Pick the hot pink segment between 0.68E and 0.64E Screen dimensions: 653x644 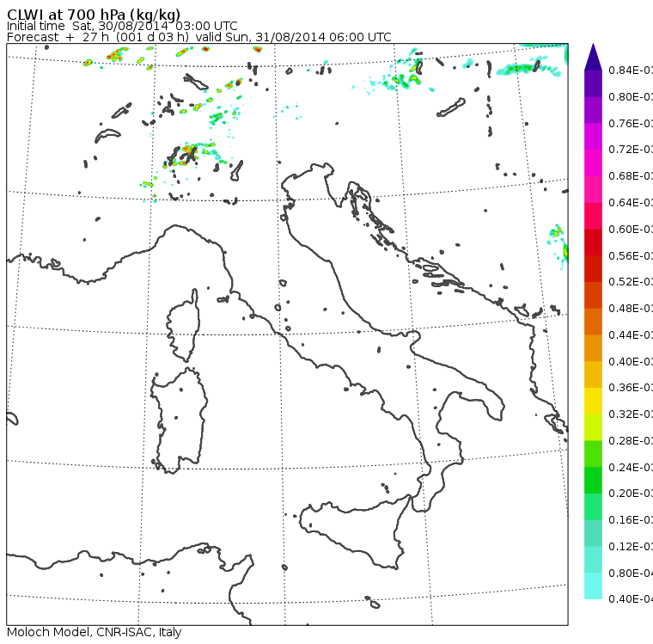pyautogui.click(x=593, y=189)
